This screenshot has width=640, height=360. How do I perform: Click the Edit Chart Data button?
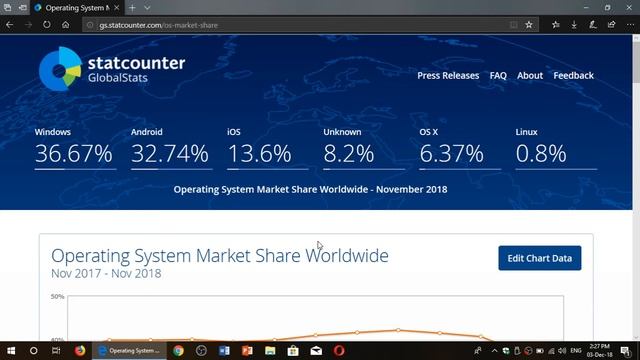(x=540, y=258)
